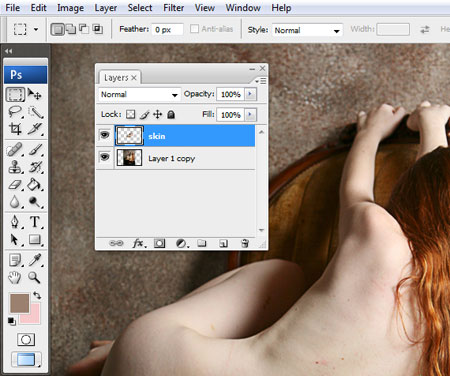
Task: Open the Filter menu
Action: coord(173,8)
